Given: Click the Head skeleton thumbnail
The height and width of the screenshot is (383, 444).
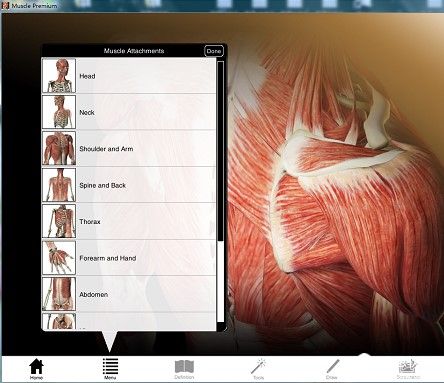Looking at the screenshot, I should pos(59,76).
